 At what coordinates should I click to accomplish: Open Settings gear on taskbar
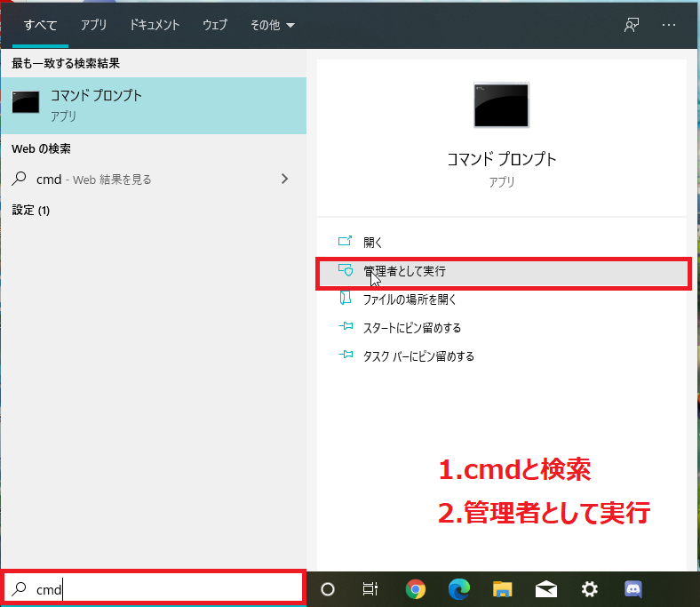click(589, 589)
